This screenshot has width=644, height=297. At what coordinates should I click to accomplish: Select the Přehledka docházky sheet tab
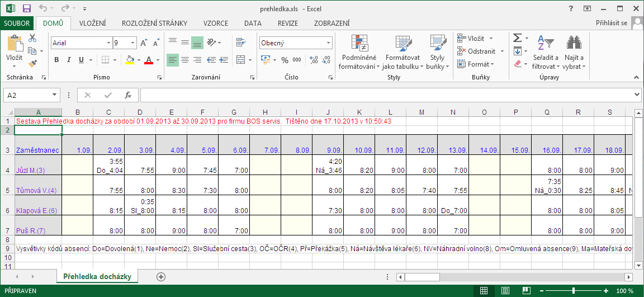coord(97,276)
